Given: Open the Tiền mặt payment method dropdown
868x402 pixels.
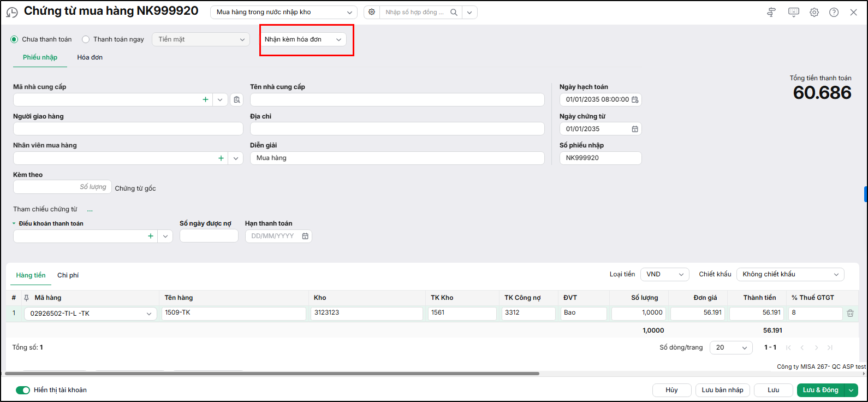Looking at the screenshot, I should pos(201,39).
